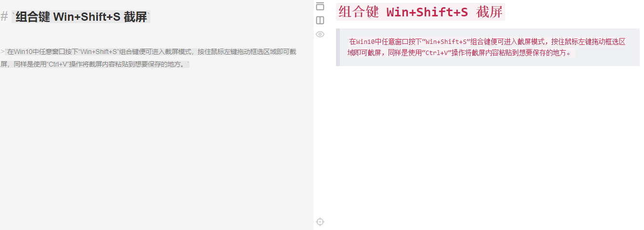Click the # heading marker in editor

(4, 17)
